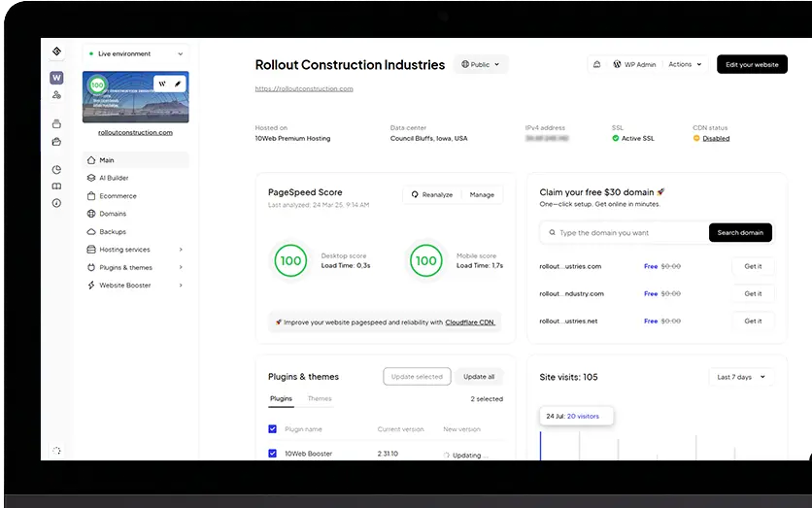812x508 pixels.
Task: Click the Mobile score 100 circle
Action: click(x=426, y=260)
